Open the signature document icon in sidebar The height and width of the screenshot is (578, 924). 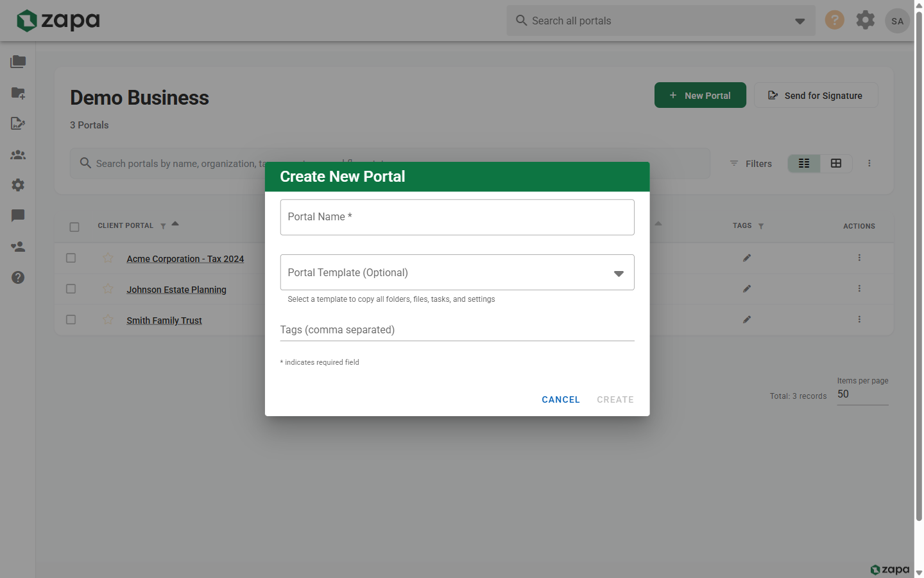[18, 123]
